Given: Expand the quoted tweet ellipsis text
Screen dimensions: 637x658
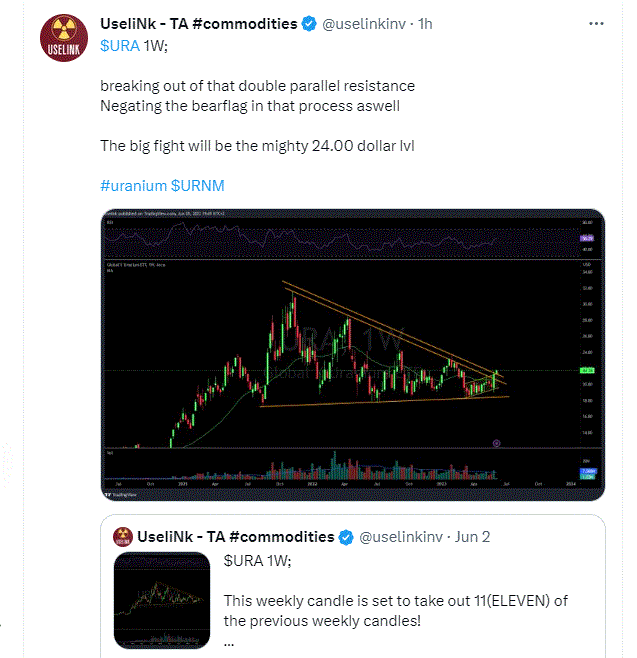Looking at the screenshot, I should 229,643.
